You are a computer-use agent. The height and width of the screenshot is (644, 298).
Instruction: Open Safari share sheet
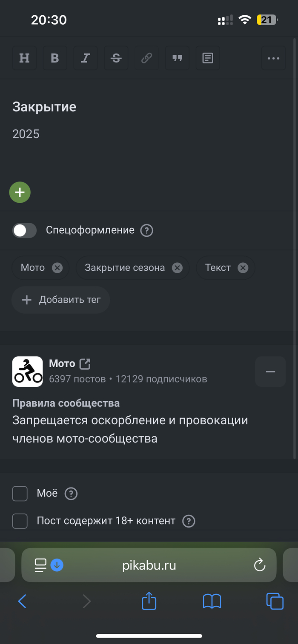pyautogui.click(x=149, y=601)
